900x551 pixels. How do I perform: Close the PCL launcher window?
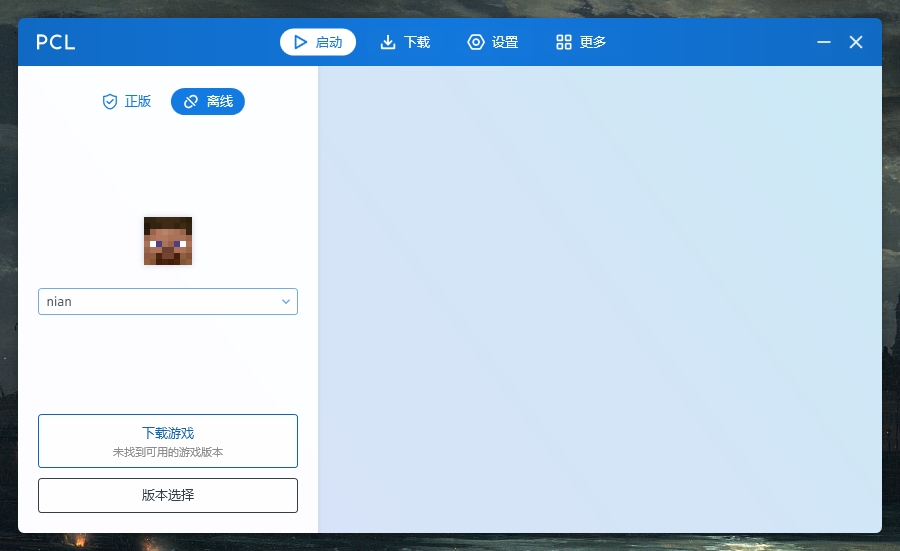[x=856, y=42]
